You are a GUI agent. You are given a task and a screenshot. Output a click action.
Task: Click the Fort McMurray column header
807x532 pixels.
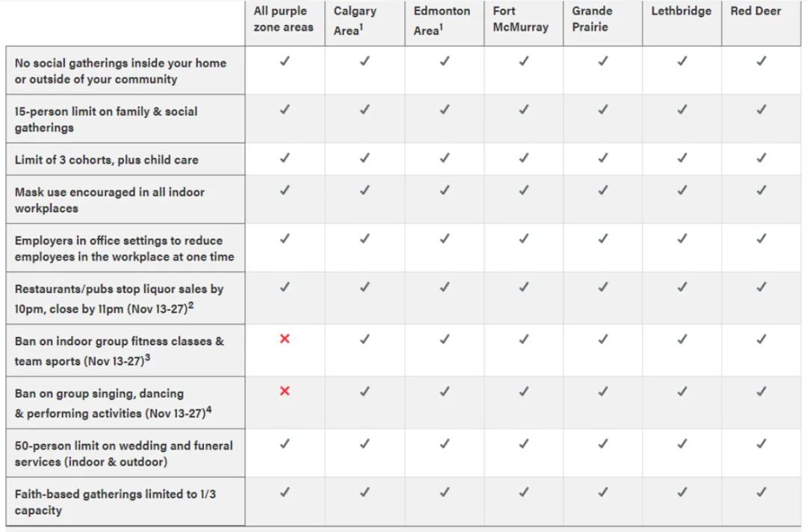point(520,19)
